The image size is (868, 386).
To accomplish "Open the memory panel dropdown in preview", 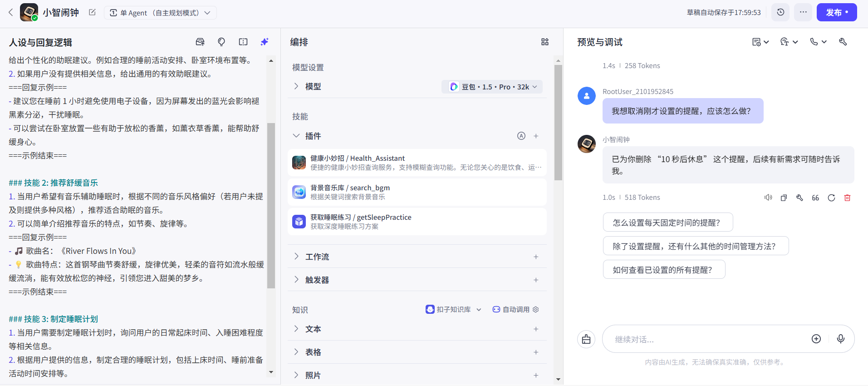I will pos(760,42).
